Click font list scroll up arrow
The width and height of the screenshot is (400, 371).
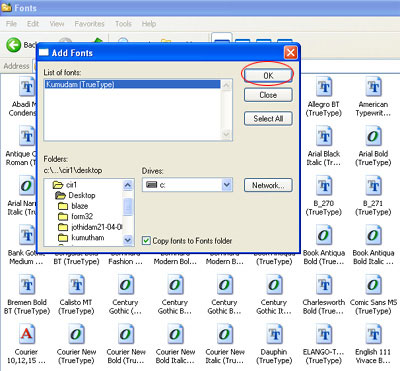[226, 85]
